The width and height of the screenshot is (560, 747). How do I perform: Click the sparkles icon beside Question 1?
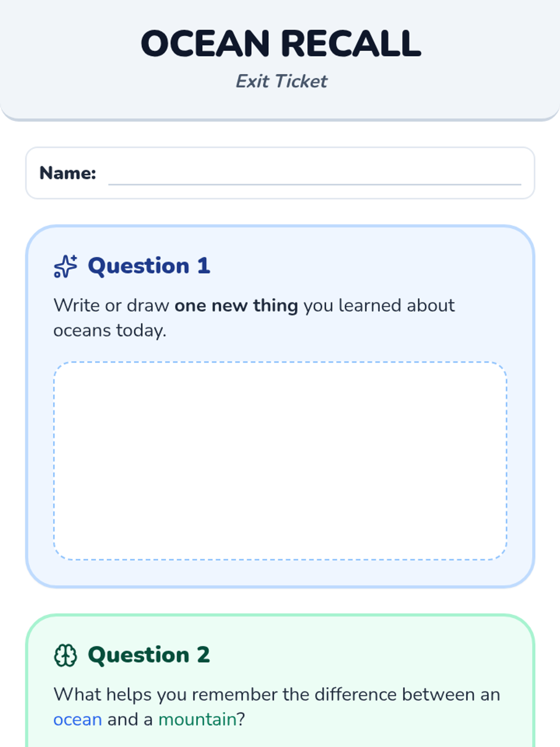65,266
